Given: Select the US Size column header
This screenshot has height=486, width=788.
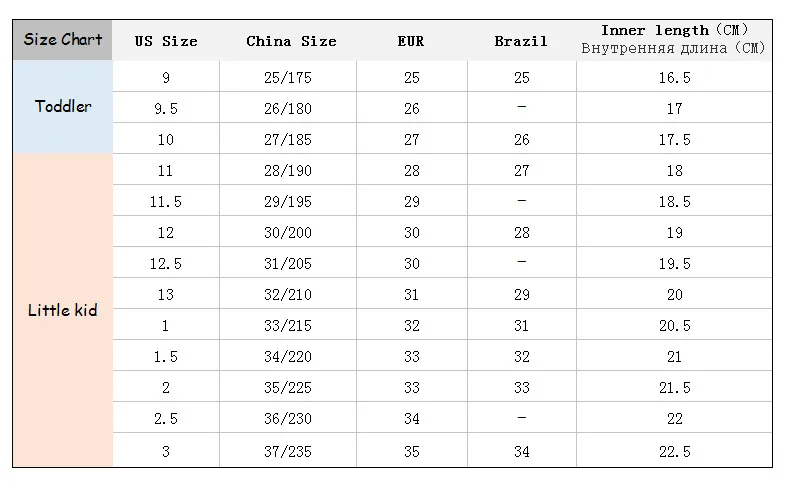Looking at the screenshot, I should pos(166,41).
